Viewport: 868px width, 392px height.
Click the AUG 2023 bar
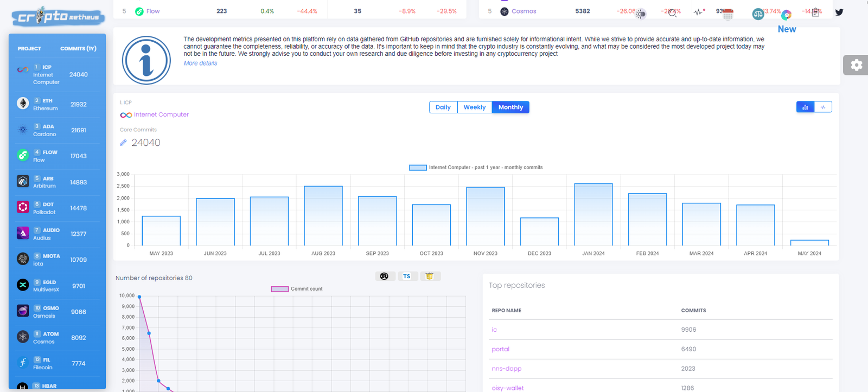(323, 216)
